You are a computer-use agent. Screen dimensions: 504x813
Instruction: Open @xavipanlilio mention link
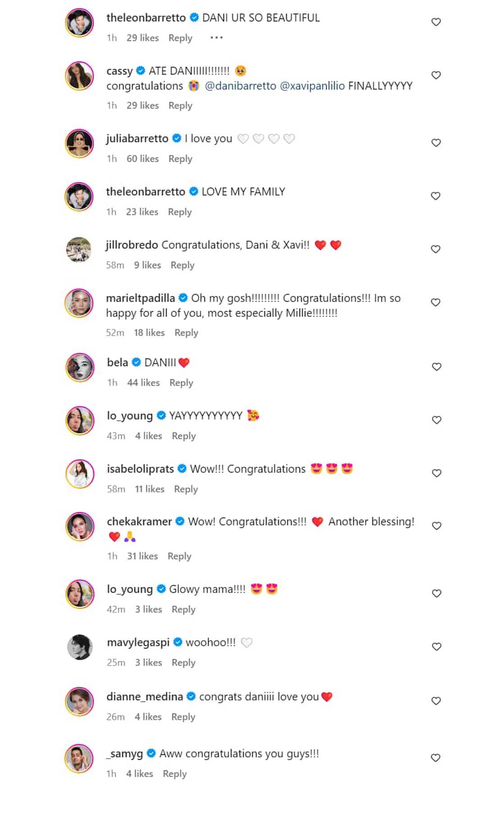pyautogui.click(x=312, y=86)
